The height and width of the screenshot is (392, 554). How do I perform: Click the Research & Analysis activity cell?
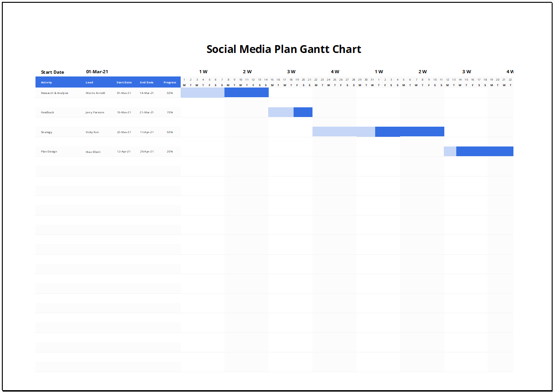[x=54, y=93]
